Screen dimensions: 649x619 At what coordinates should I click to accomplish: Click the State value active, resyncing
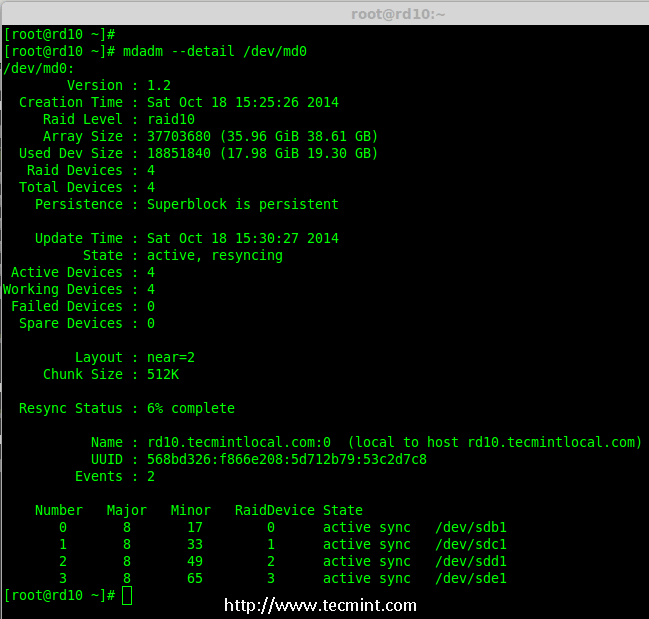215,255
